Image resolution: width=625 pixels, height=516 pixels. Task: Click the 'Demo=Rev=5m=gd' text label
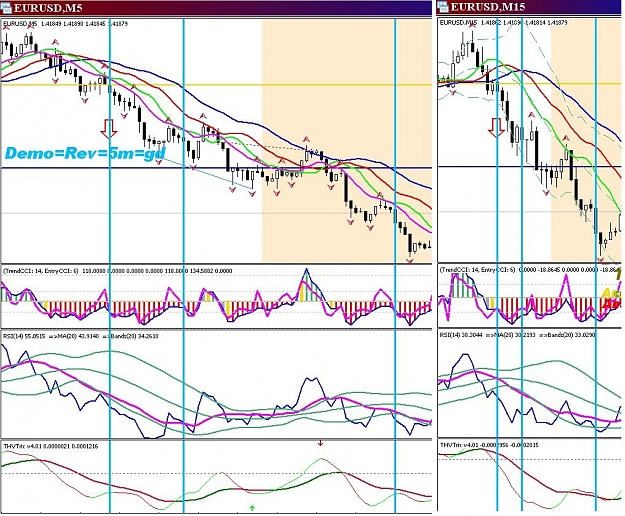tap(85, 153)
